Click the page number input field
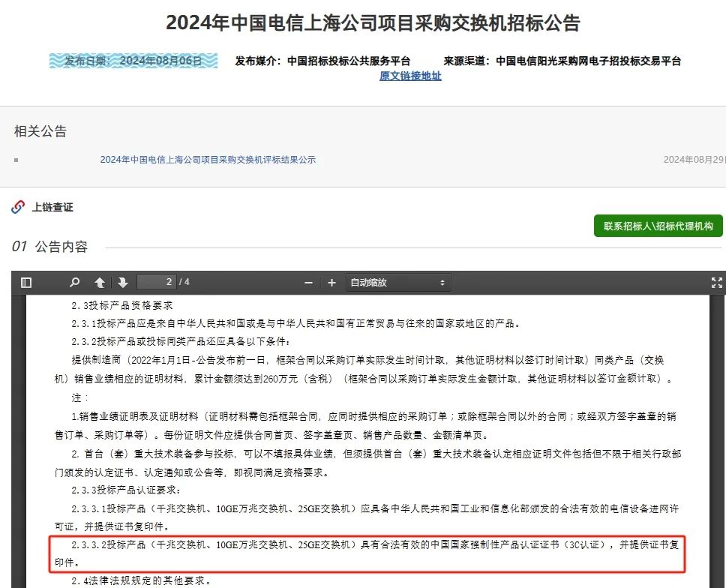This screenshot has width=726, height=588. click(x=157, y=282)
